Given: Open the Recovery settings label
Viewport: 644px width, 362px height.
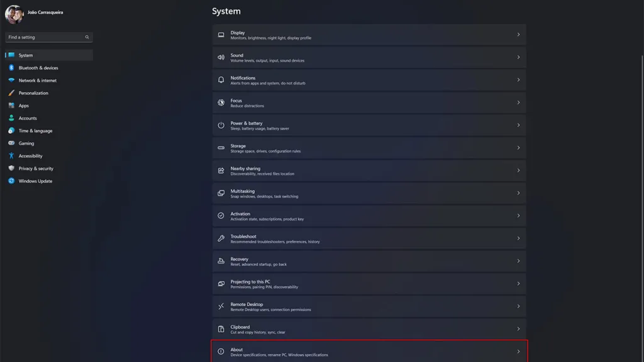Looking at the screenshot, I should (x=239, y=259).
